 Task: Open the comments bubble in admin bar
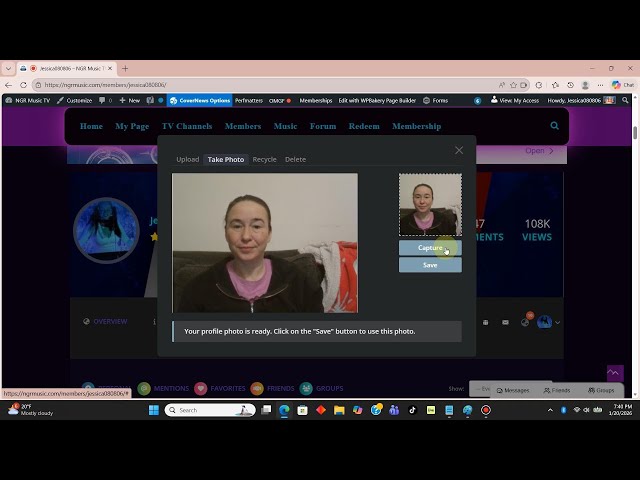click(105, 100)
